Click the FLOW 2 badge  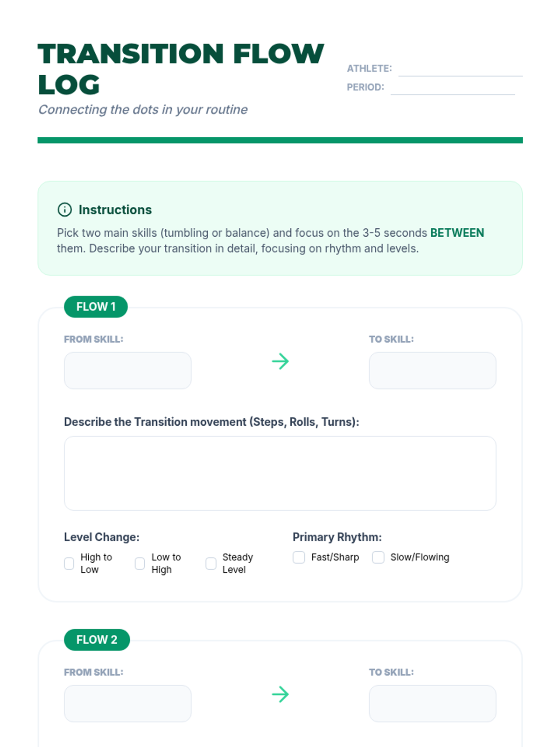[x=97, y=640]
